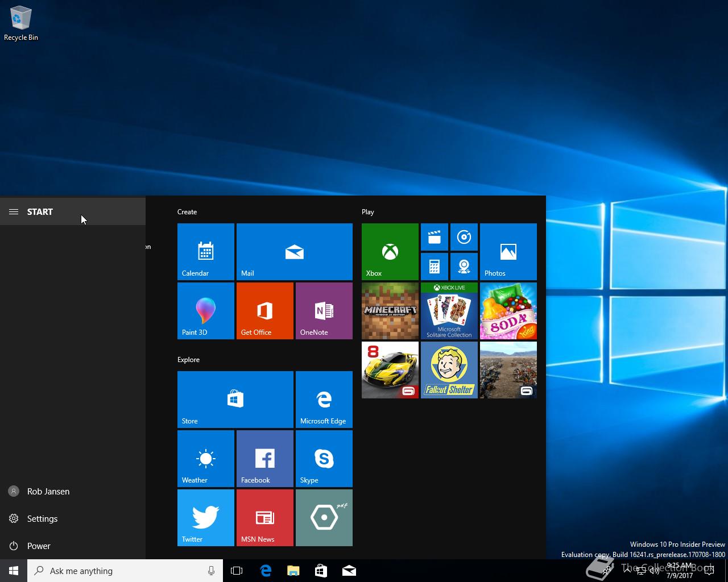This screenshot has height=582, width=728.
Task: Open the network status tray icon
Action: [640, 571]
